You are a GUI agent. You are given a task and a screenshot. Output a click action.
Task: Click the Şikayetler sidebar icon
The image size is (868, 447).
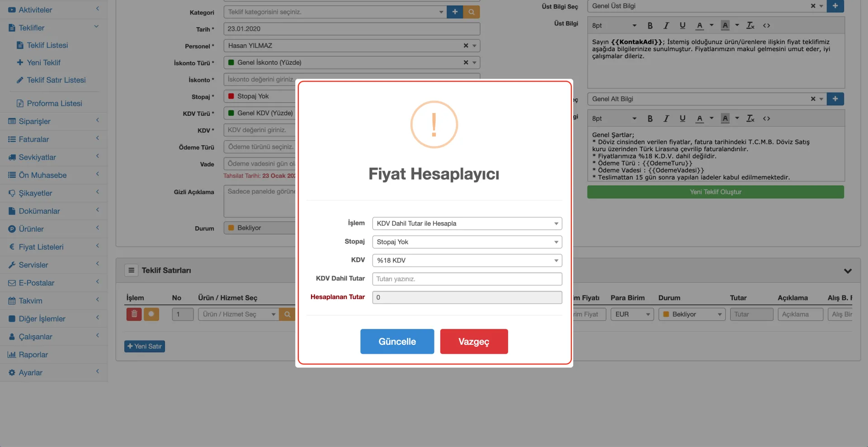pyautogui.click(x=12, y=193)
